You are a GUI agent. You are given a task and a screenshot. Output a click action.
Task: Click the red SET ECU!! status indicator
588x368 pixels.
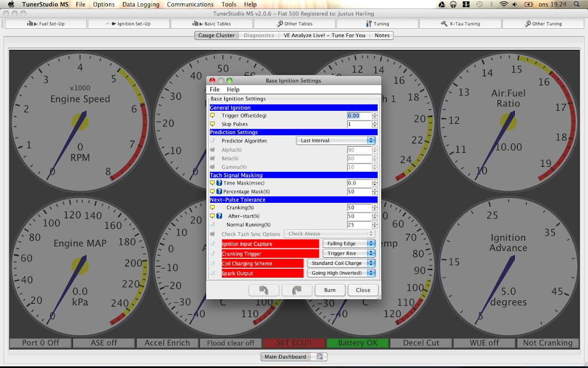point(293,343)
